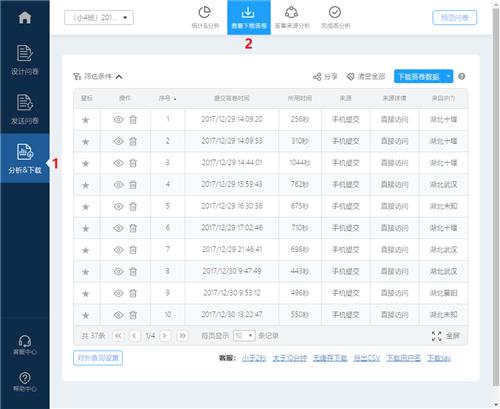Click the CSV export link
The image size is (500, 409).
click(x=367, y=358)
